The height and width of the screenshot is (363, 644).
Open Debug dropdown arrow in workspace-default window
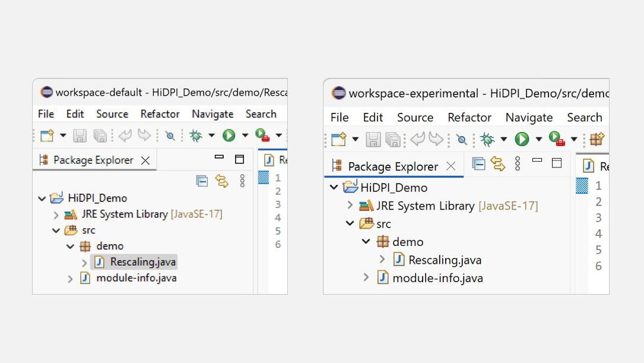pos(211,135)
